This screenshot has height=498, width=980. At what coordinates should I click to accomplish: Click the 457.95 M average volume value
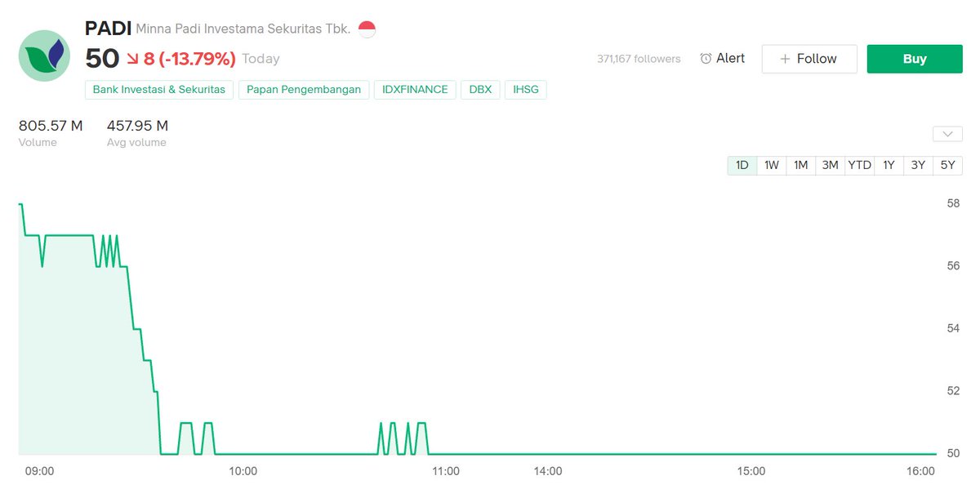[137, 126]
